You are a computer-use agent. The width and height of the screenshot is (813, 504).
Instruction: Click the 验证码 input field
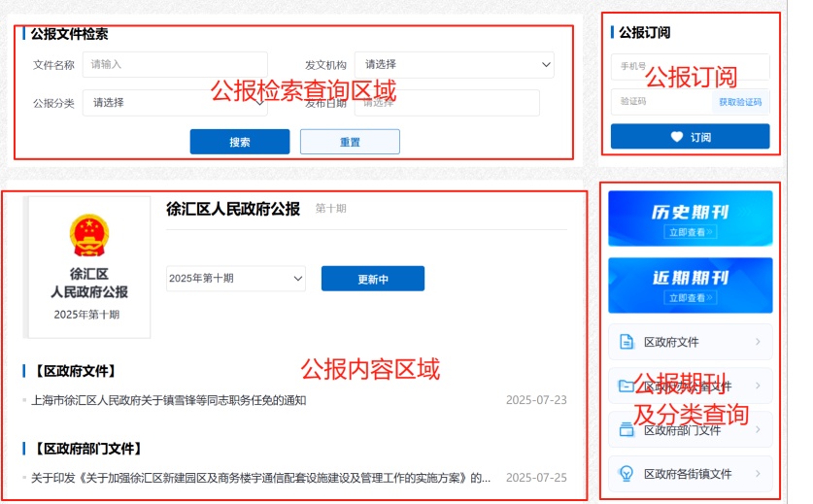click(x=661, y=102)
